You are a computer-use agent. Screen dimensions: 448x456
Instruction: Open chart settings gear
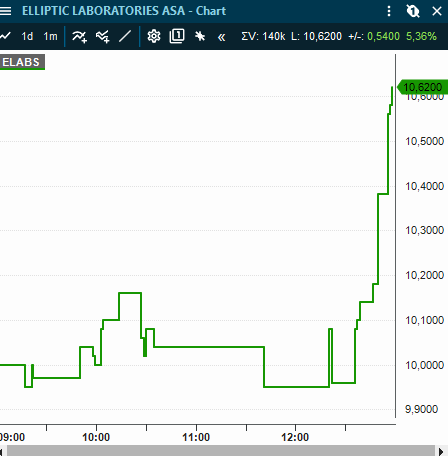154,36
